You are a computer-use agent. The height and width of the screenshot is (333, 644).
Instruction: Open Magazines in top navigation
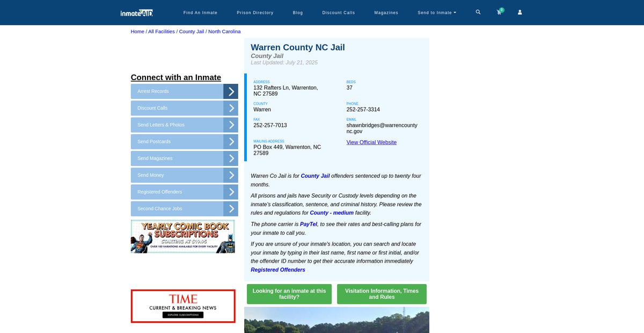click(x=386, y=12)
